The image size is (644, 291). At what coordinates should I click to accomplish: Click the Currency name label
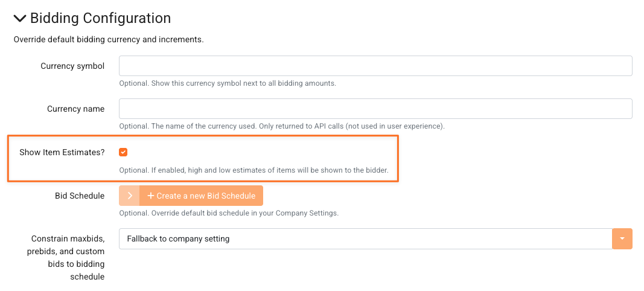(x=75, y=109)
